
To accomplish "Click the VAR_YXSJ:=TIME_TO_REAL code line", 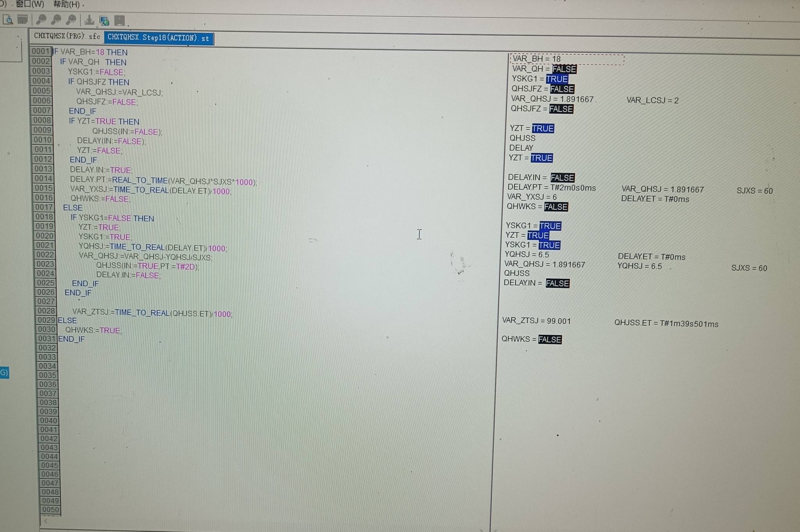I will coord(151,190).
